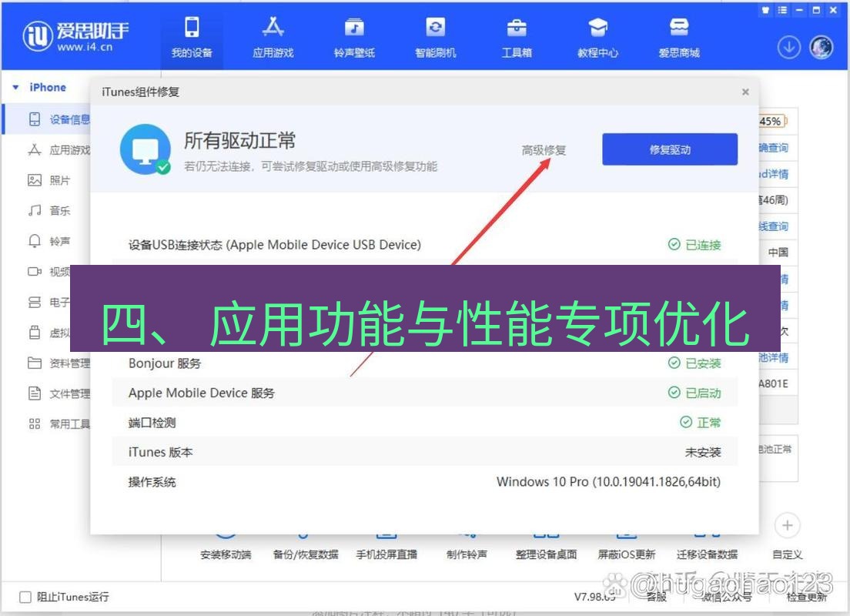This screenshot has height=616, width=850.
Task: Open 备份/恢复数据 shortcut
Action: 305,554
